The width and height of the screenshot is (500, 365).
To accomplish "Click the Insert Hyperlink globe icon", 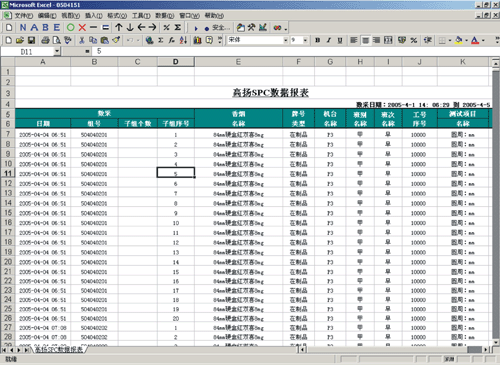I will pyautogui.click(x=149, y=41).
